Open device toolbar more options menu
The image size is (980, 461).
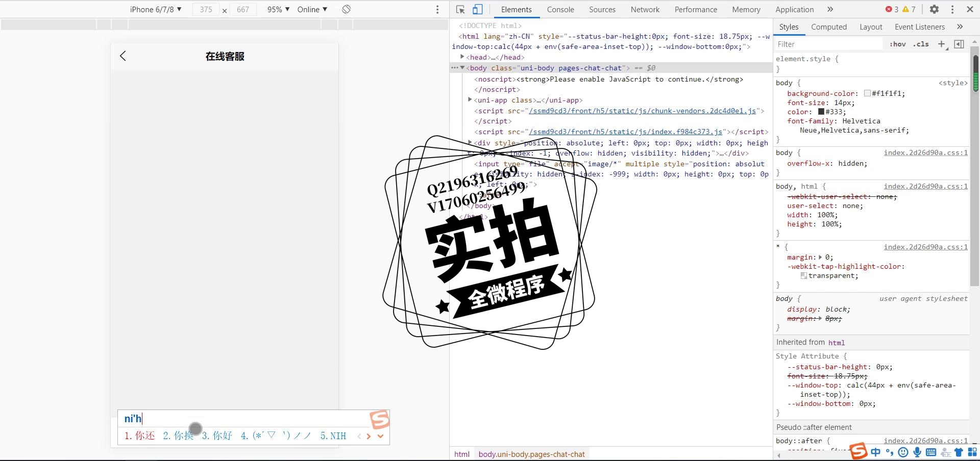[437, 9]
